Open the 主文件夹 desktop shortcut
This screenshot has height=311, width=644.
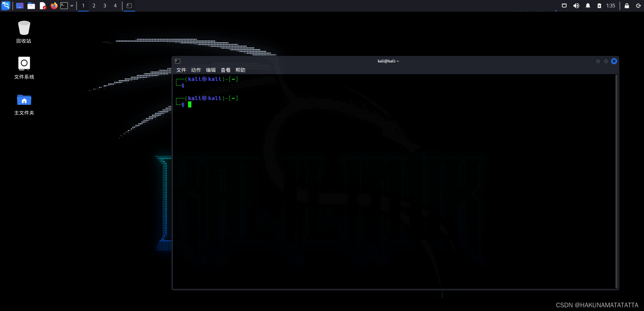(24, 104)
